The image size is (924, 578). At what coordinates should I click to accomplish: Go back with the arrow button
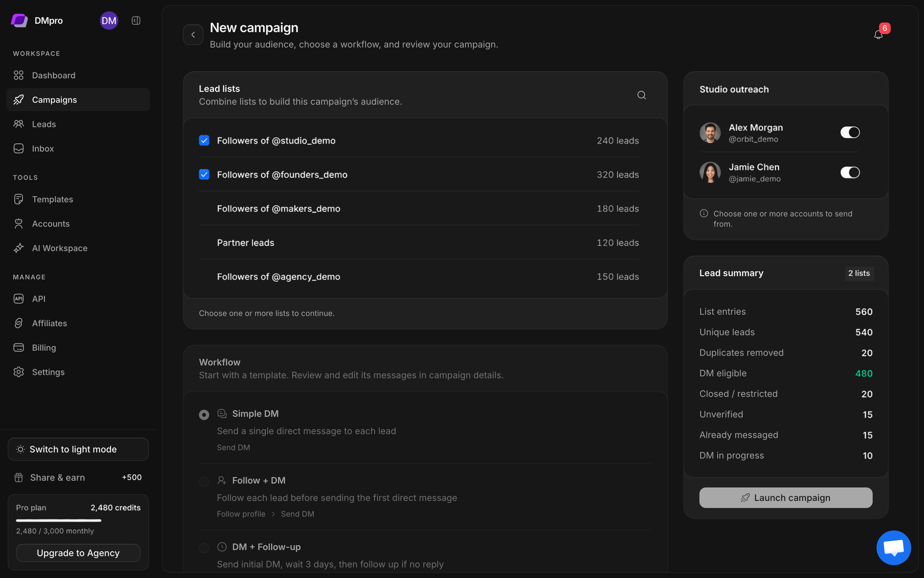pos(193,35)
